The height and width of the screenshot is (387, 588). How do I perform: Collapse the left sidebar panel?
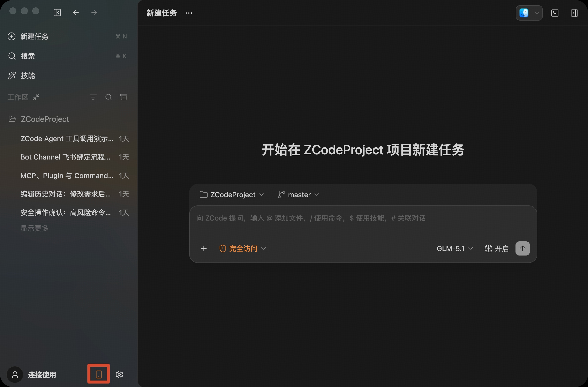[x=57, y=12]
